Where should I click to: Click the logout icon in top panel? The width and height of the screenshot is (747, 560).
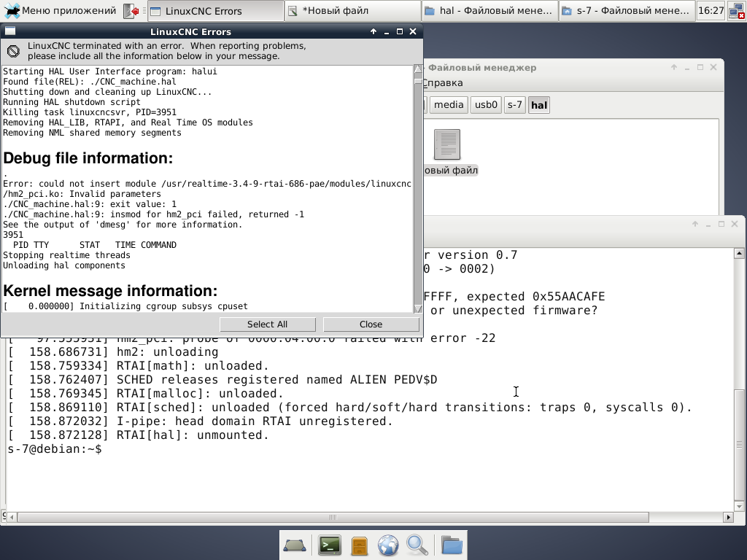131,11
